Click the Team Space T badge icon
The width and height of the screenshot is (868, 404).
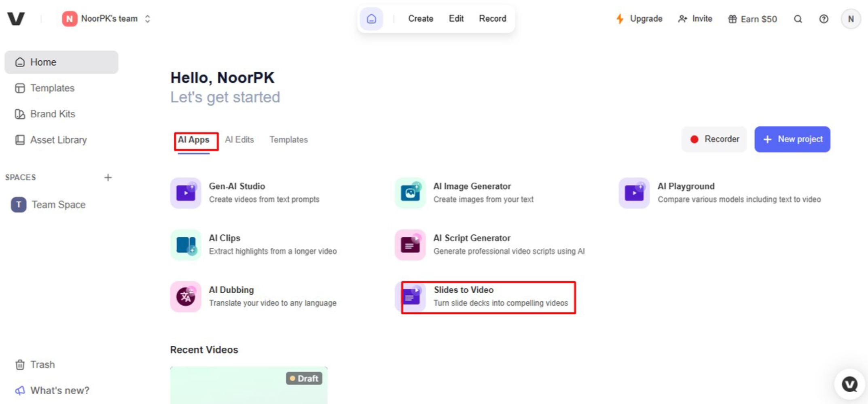pyautogui.click(x=19, y=204)
